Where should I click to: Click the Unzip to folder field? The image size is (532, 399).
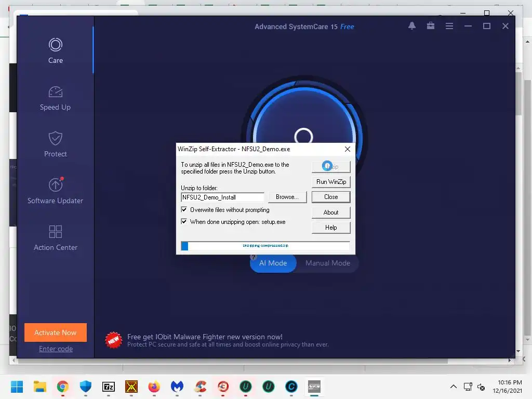222,197
